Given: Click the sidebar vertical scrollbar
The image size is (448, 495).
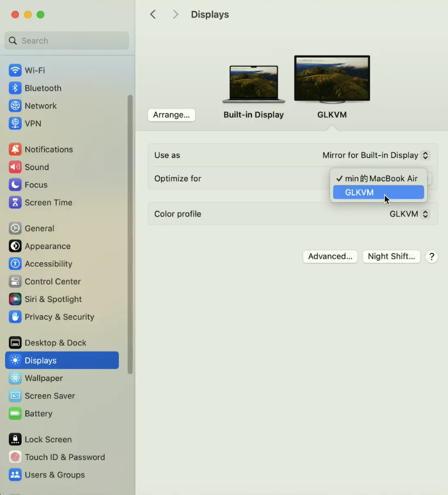Looking at the screenshot, I should (130, 234).
